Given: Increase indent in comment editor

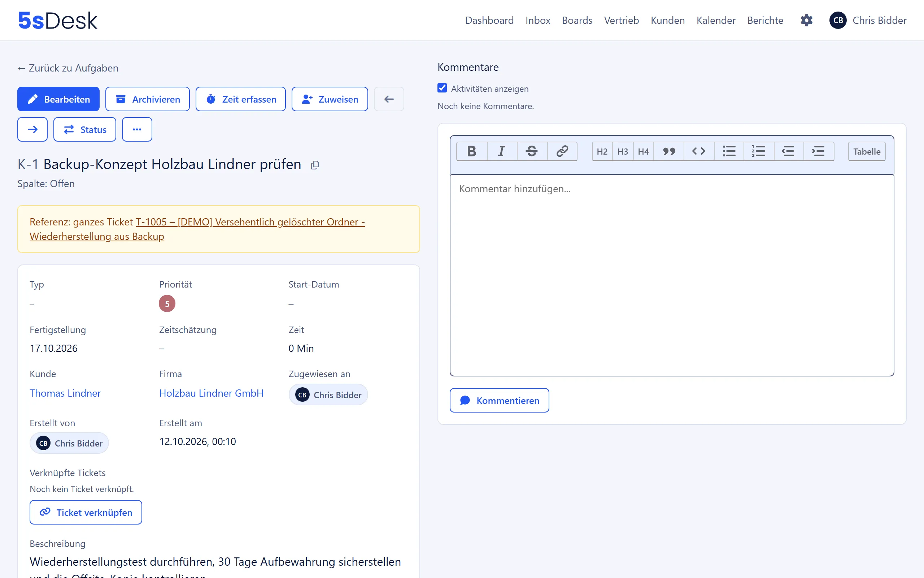Looking at the screenshot, I should click(818, 151).
